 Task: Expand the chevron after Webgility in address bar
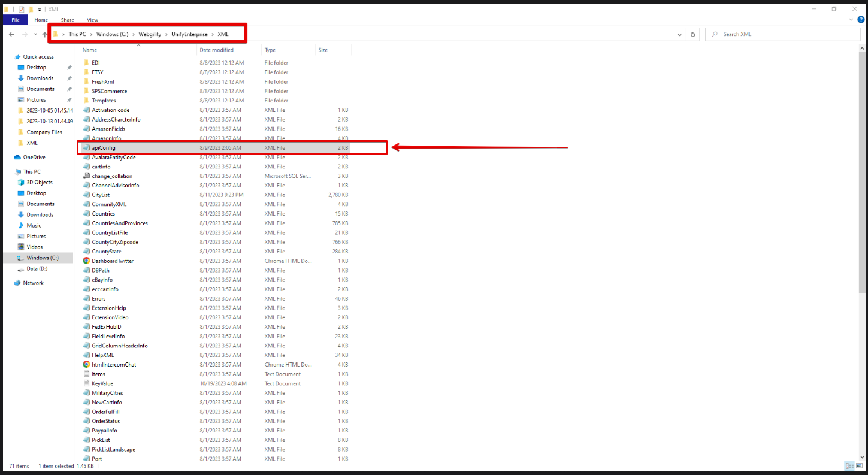point(167,34)
